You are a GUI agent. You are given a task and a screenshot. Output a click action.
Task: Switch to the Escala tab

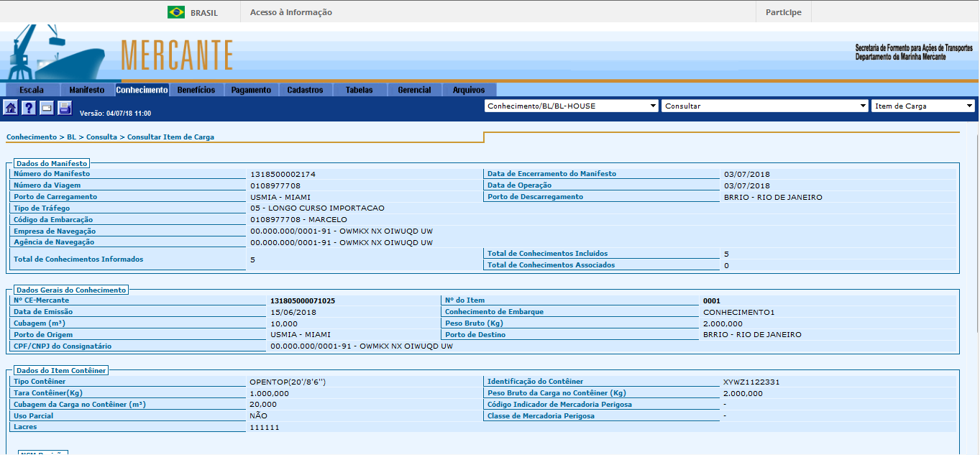[32, 90]
